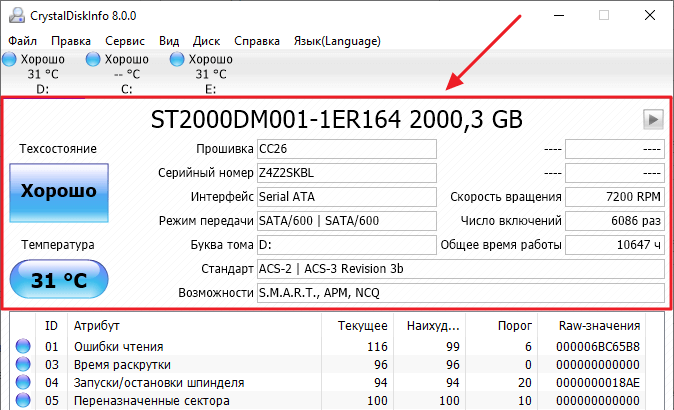Select the C: drive status orb

[x=94, y=60]
